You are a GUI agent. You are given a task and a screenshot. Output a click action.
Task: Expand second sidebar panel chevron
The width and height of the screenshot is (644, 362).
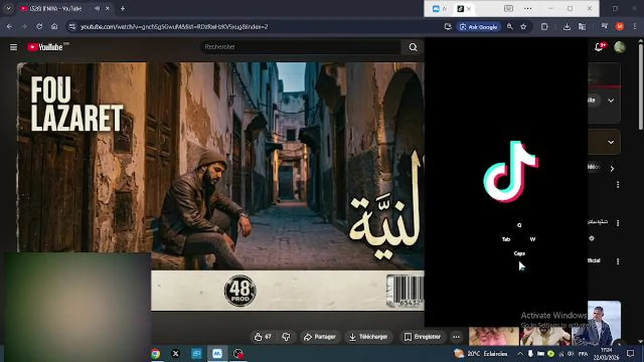611,142
